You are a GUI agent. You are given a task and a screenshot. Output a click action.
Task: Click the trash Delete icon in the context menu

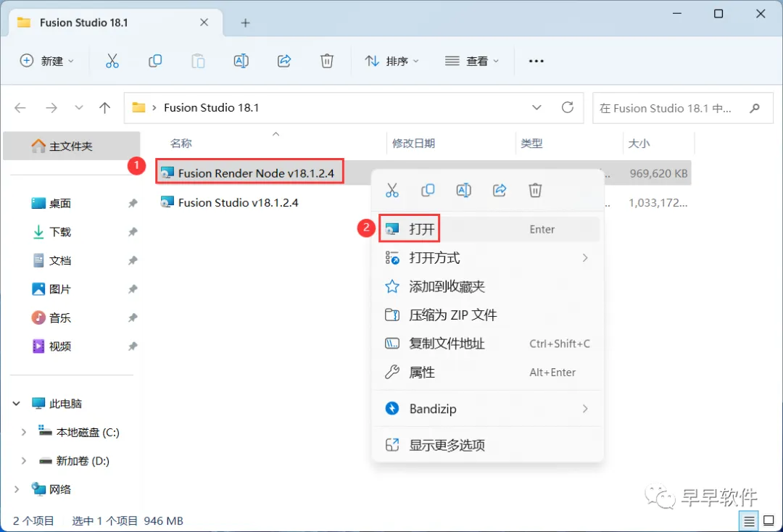coord(535,190)
